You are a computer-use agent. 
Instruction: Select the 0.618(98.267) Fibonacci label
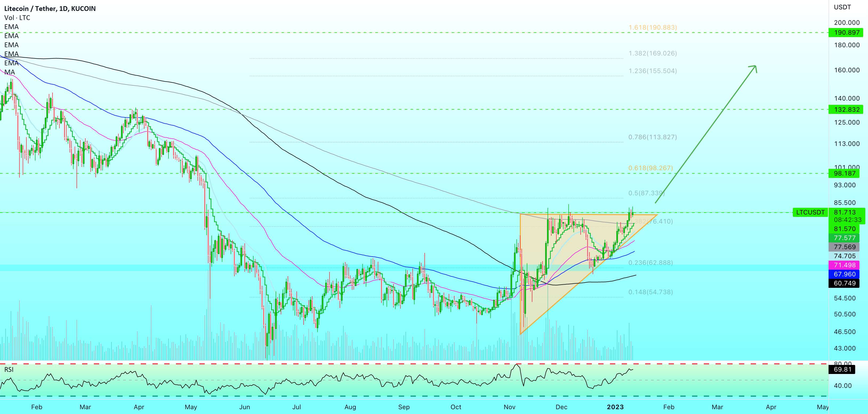pyautogui.click(x=650, y=168)
